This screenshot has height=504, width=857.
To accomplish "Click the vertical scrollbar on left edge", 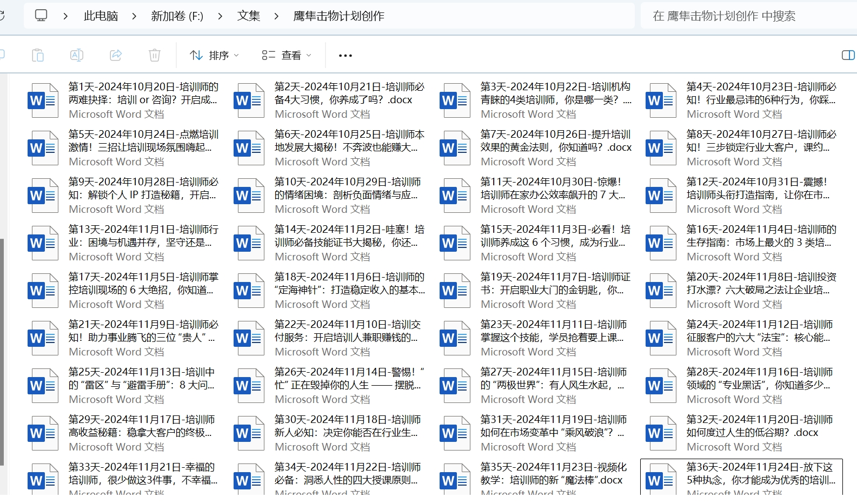I will tap(2, 351).
